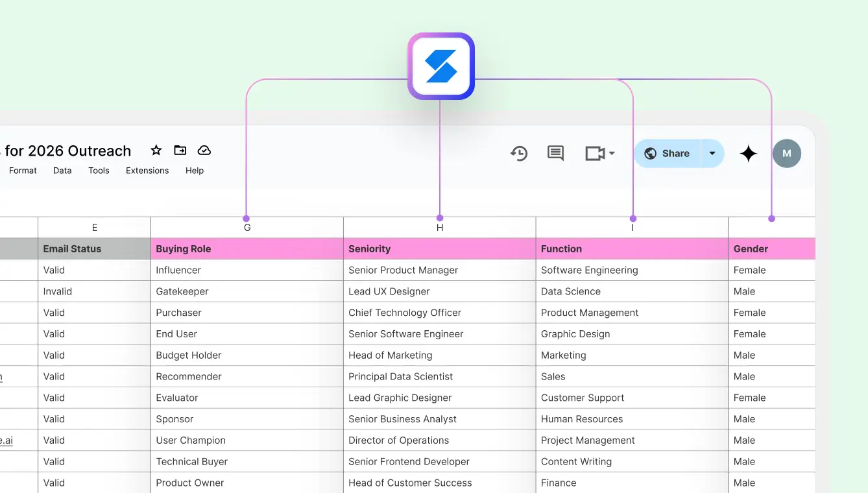Open the Tools menu

[x=99, y=171]
